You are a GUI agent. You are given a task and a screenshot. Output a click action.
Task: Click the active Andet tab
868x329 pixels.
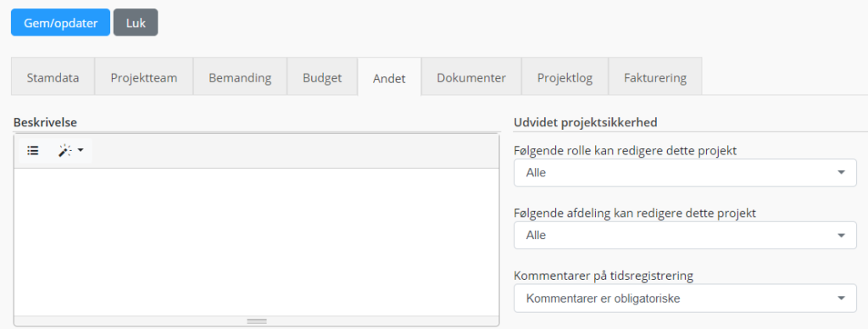coord(389,78)
